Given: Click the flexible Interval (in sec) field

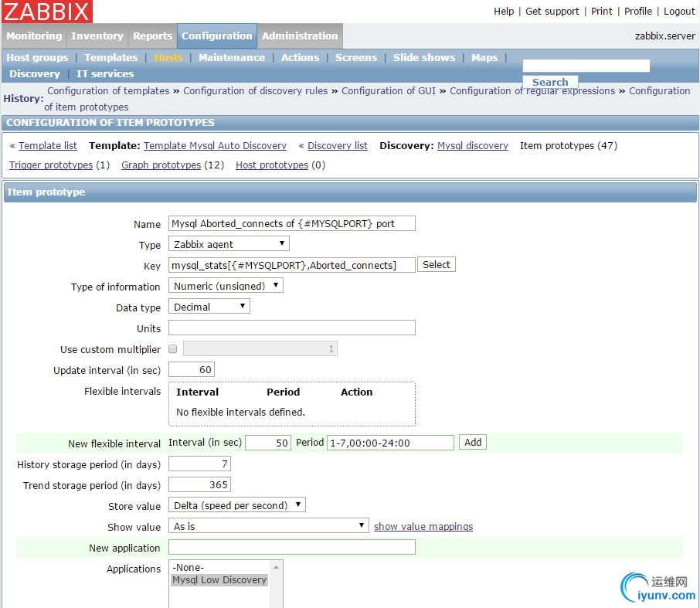Looking at the screenshot, I should 268,443.
